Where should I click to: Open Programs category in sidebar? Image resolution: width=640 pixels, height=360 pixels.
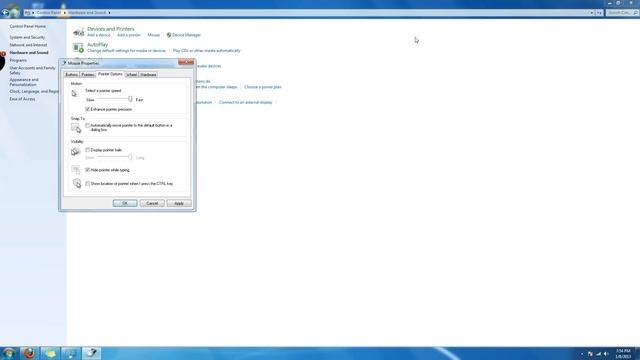(18, 60)
